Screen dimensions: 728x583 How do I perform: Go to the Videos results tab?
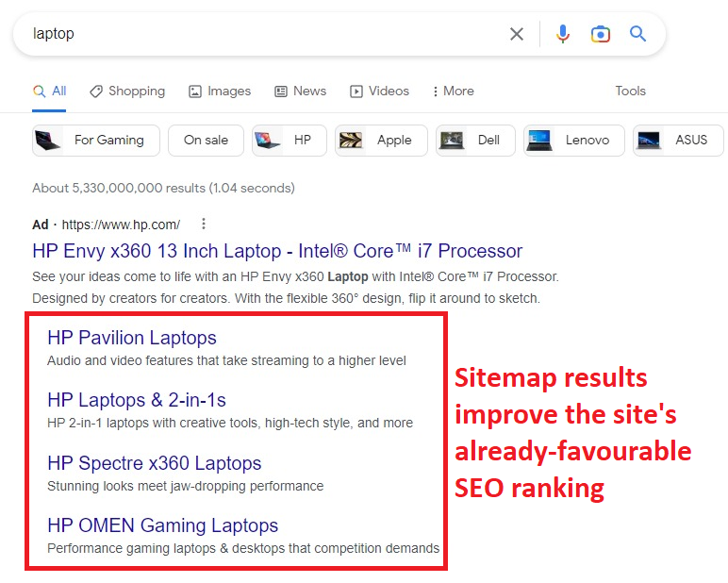coord(379,92)
